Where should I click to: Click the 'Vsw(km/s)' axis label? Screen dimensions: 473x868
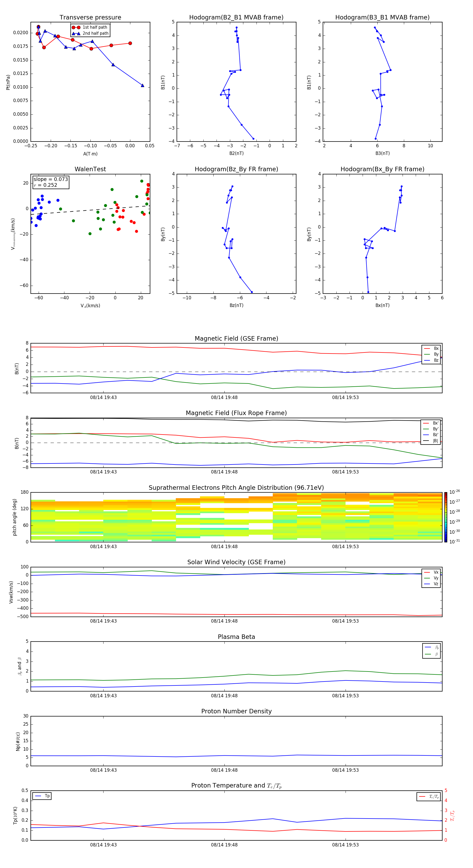coord(11,592)
